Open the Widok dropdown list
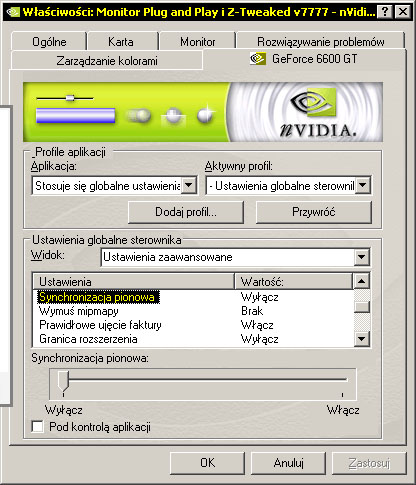Viewport: 416px width, 485px height. (362, 257)
